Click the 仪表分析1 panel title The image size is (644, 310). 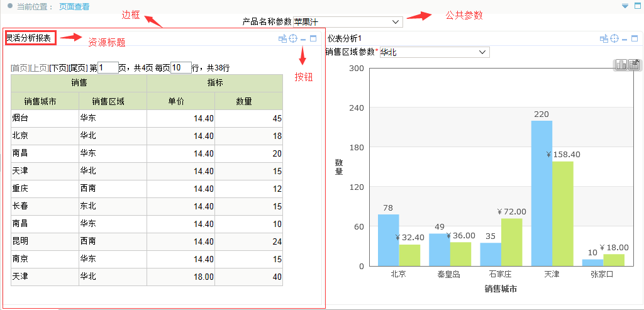coord(344,38)
